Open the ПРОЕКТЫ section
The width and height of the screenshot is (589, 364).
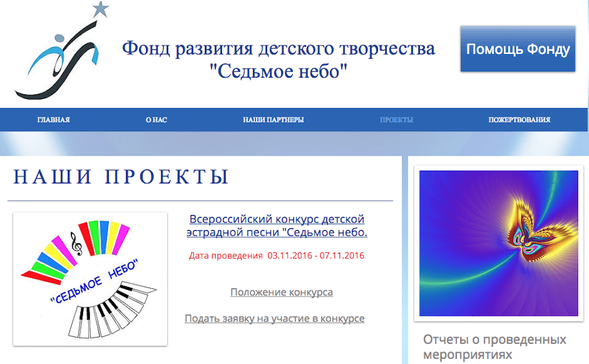(396, 120)
